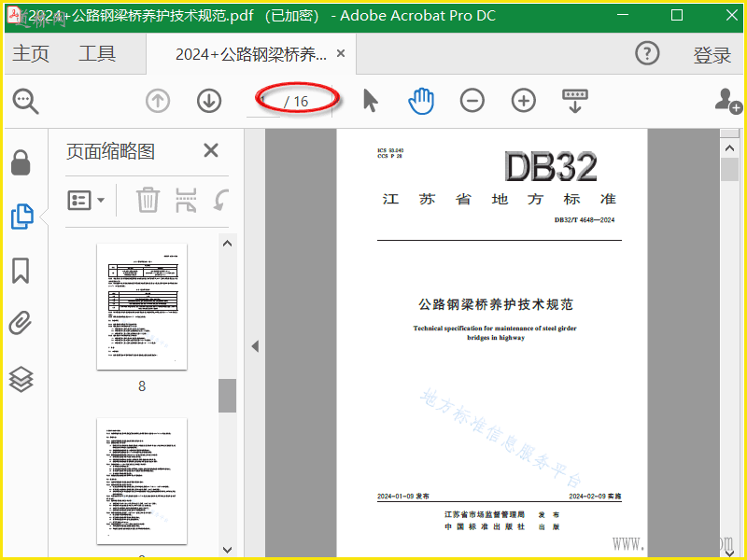Open the help question mark menu

pos(647,53)
